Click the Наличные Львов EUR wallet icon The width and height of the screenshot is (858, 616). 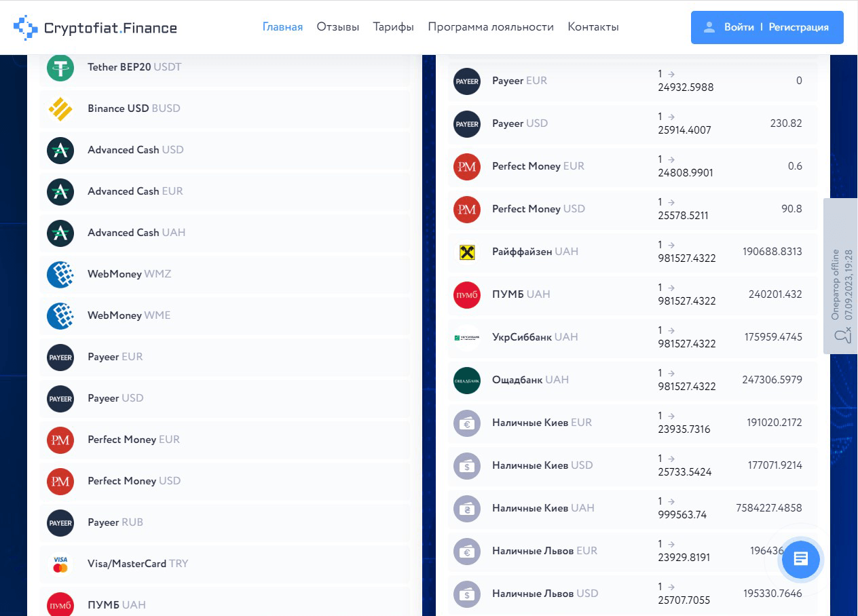point(467,551)
